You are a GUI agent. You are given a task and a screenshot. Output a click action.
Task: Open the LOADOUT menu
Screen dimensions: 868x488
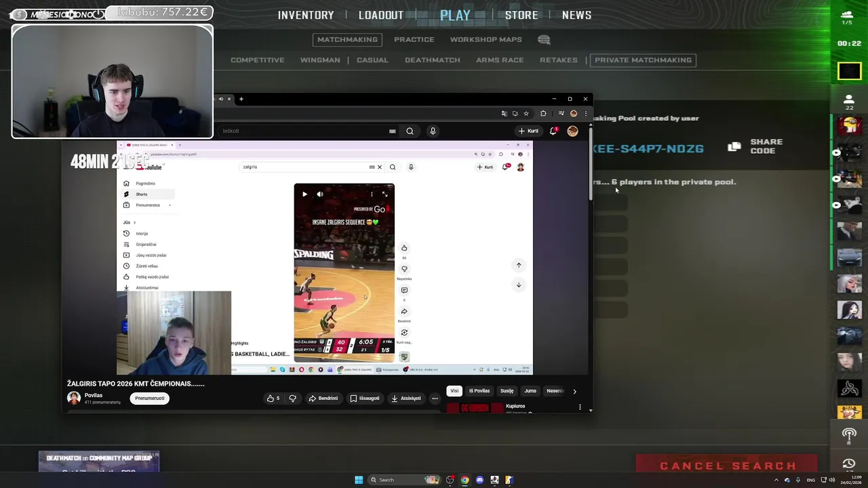click(x=381, y=15)
